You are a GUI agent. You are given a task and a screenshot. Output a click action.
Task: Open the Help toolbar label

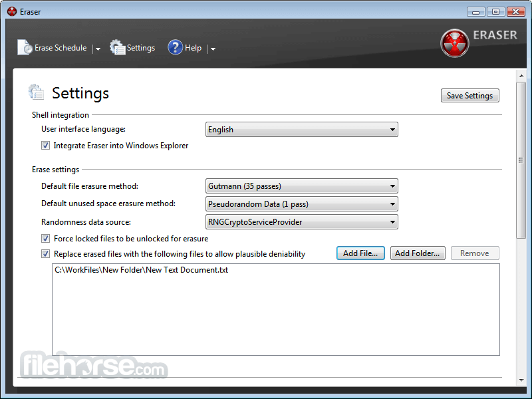pyautogui.click(x=193, y=48)
